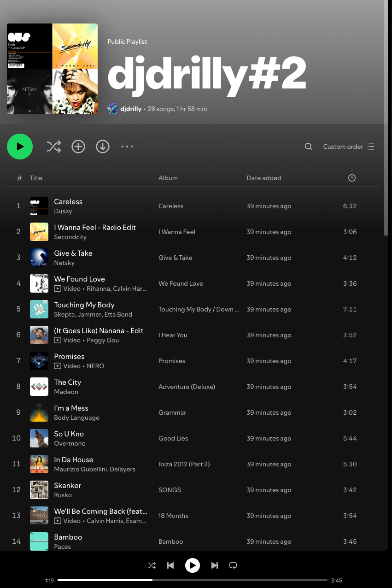
Task: Click the Promises track cover art
Action: tap(39, 361)
